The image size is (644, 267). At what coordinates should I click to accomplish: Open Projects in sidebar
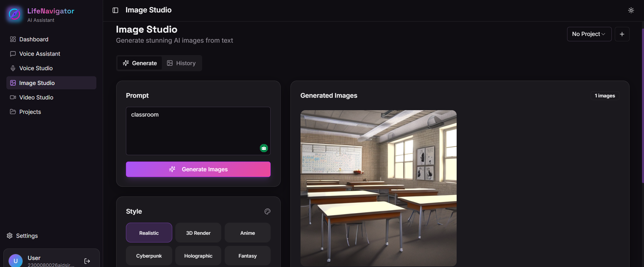pyautogui.click(x=51, y=112)
